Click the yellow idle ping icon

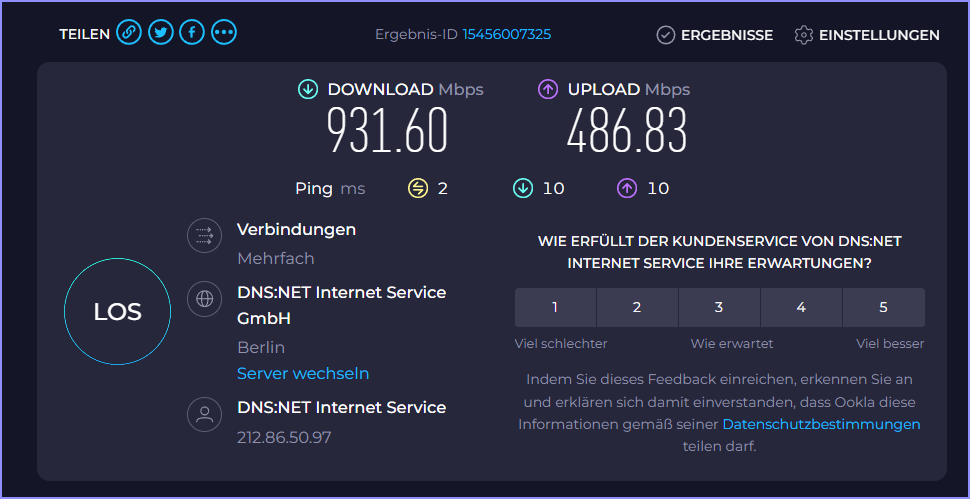418,188
